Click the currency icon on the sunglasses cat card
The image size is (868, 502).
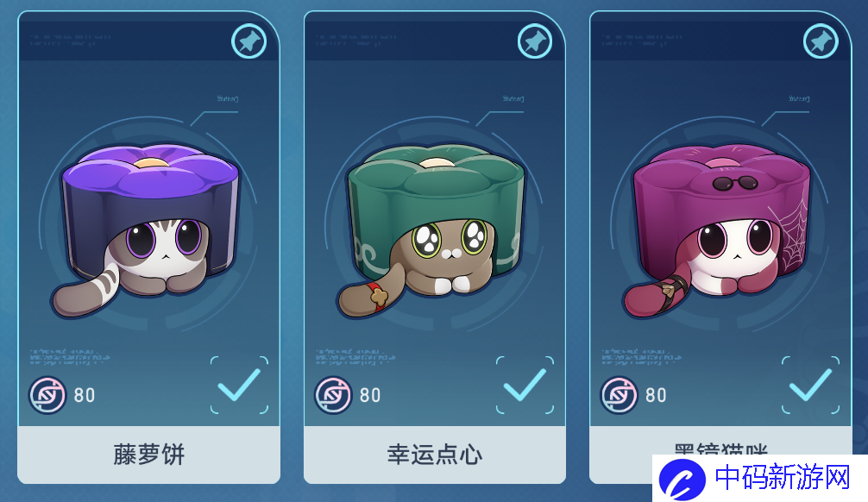[619, 395]
